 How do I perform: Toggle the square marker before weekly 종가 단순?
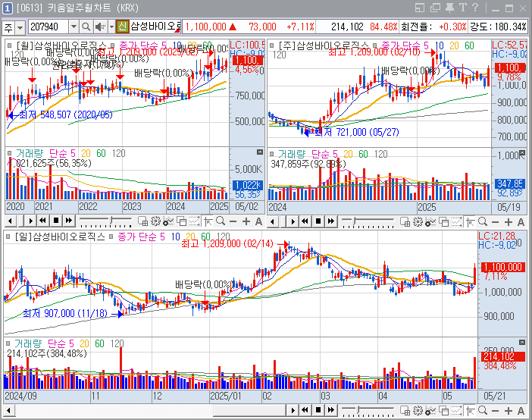(375, 45)
